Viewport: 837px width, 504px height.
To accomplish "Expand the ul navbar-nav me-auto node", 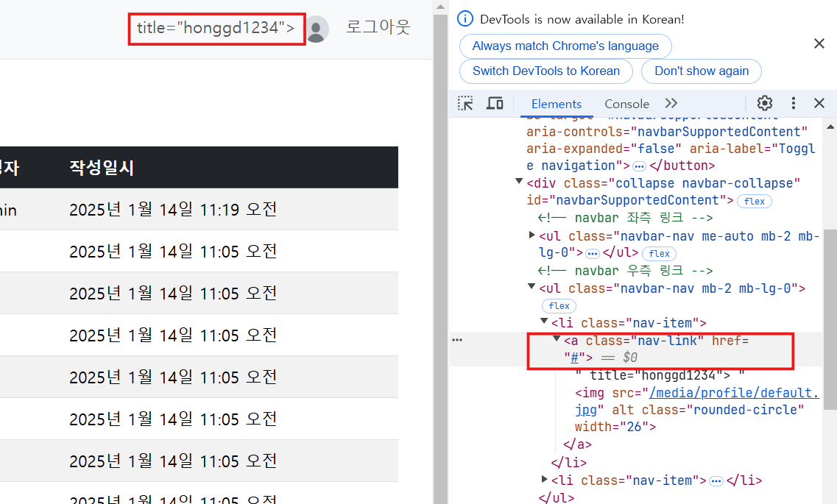I will click(531, 235).
